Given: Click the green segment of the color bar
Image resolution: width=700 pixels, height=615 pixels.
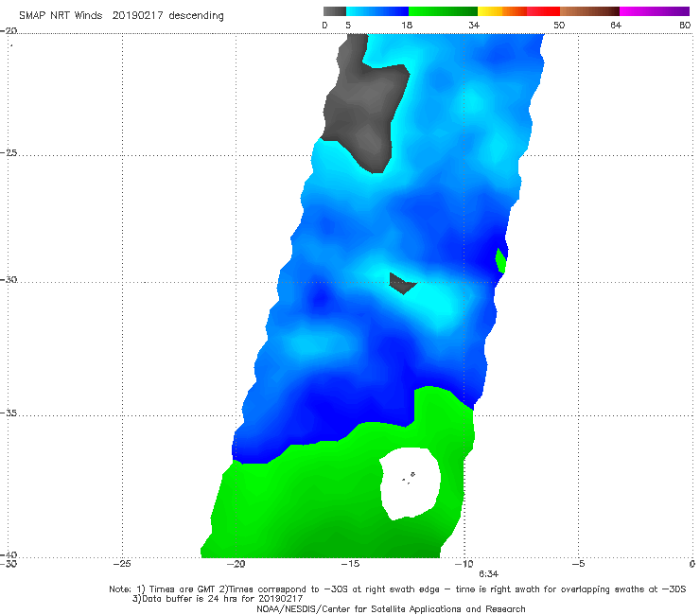Looking at the screenshot, I should (x=443, y=11).
